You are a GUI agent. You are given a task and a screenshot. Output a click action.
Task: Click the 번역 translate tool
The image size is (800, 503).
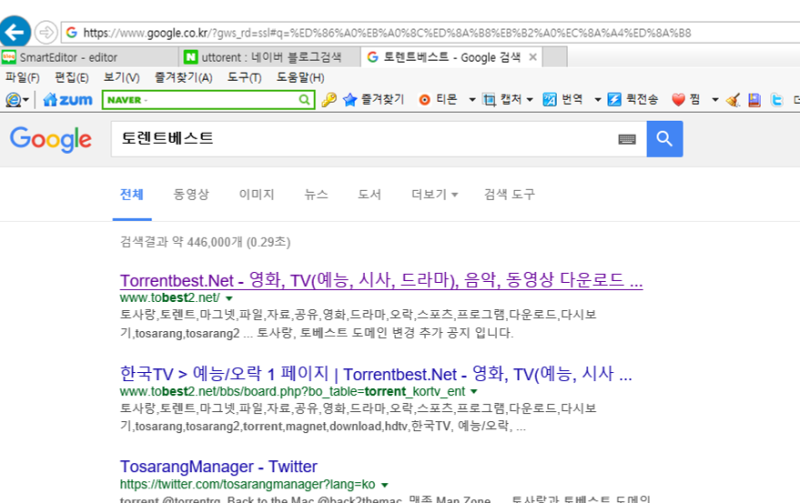(562, 99)
